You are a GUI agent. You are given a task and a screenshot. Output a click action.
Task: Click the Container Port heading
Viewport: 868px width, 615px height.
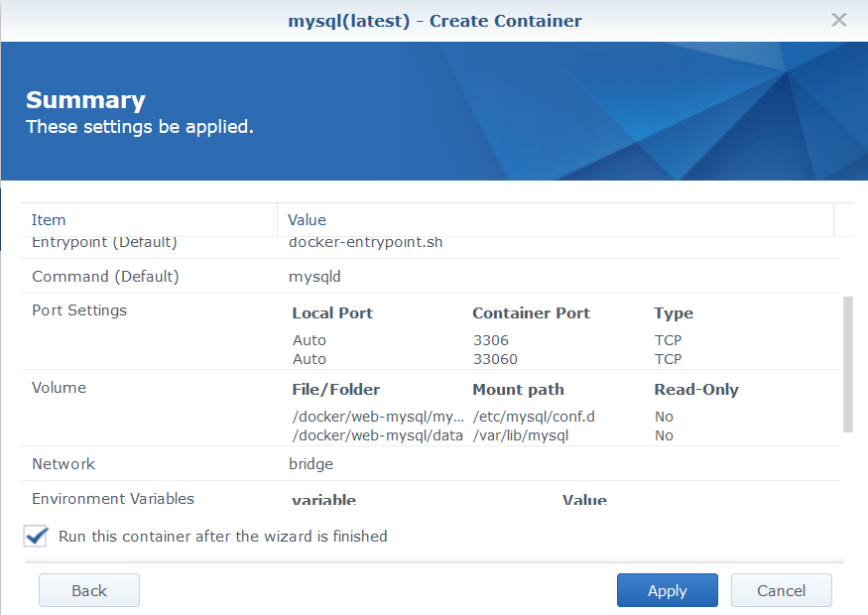tap(531, 312)
